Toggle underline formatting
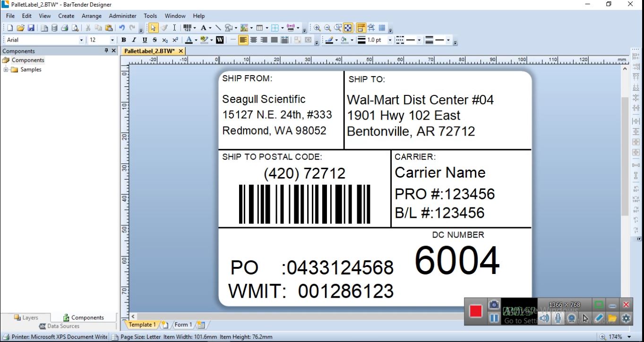 tap(145, 40)
